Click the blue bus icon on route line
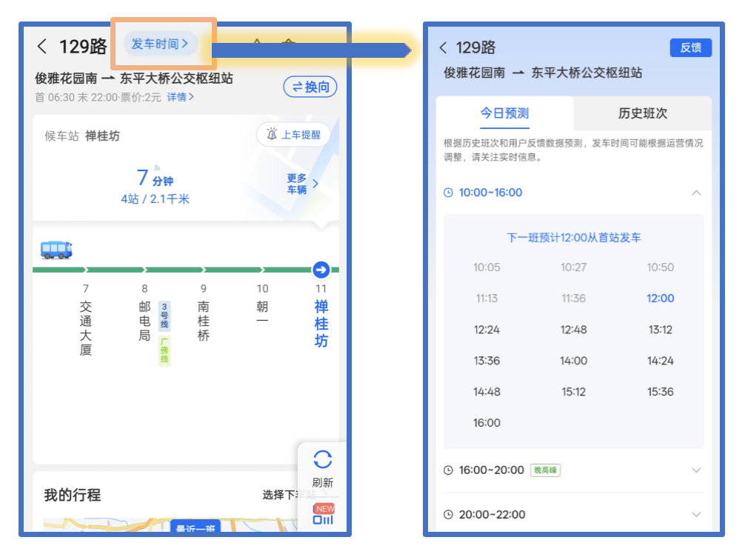This screenshot has height=560, width=745. (x=56, y=250)
